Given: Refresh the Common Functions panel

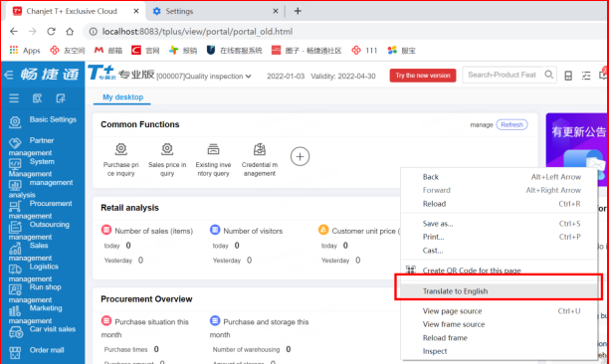Looking at the screenshot, I should (511, 124).
